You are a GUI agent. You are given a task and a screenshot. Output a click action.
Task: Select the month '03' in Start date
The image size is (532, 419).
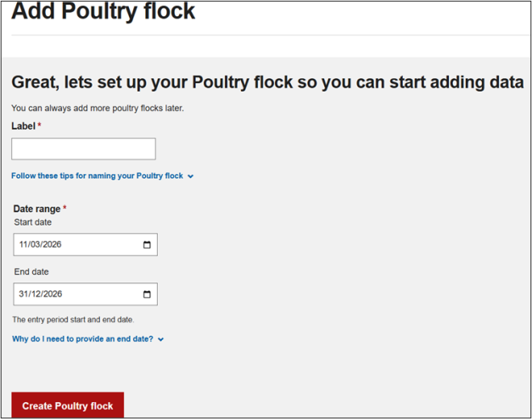(x=35, y=244)
